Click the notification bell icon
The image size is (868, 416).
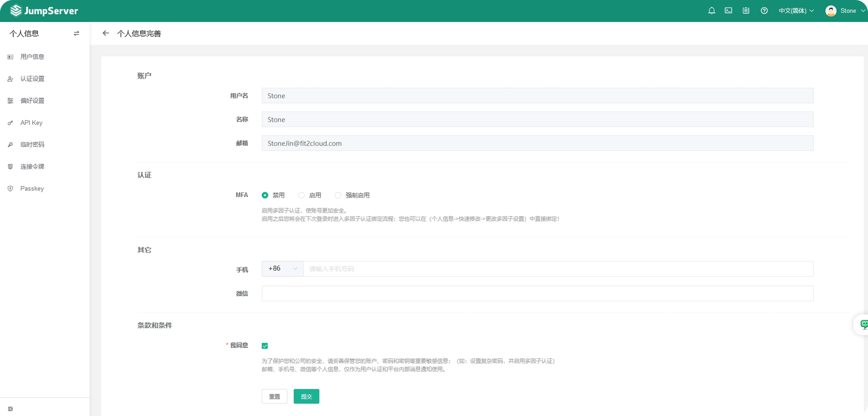click(711, 11)
